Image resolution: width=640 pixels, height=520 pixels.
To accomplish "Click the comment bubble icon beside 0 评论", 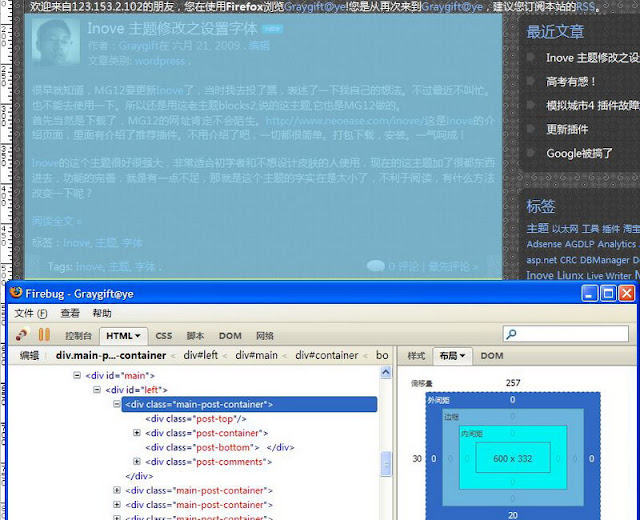I will pyautogui.click(x=376, y=266).
